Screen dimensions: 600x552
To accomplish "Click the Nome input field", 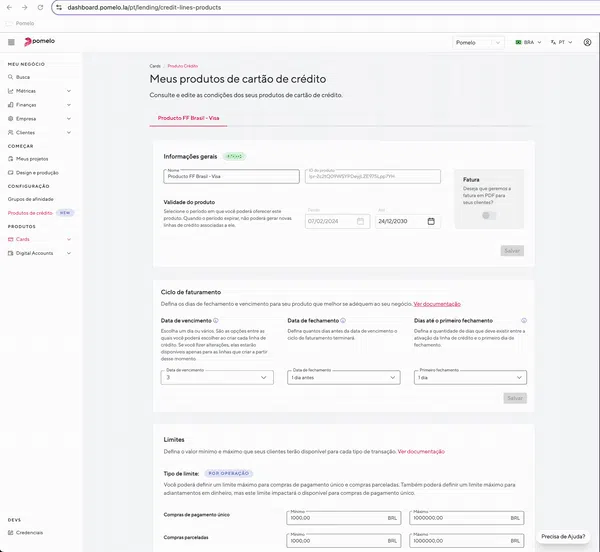I will pyautogui.click(x=231, y=177).
